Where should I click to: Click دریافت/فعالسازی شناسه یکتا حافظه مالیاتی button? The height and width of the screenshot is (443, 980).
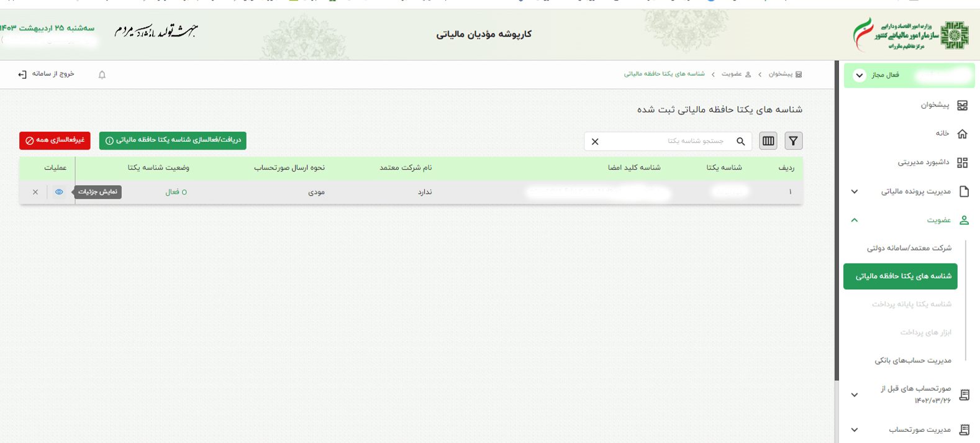(x=173, y=140)
